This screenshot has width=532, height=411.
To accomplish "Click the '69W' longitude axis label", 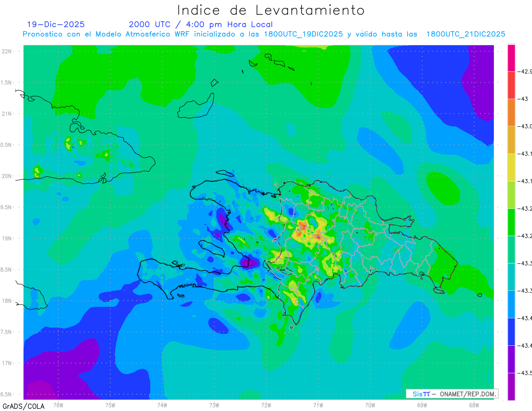I will (x=422, y=405).
